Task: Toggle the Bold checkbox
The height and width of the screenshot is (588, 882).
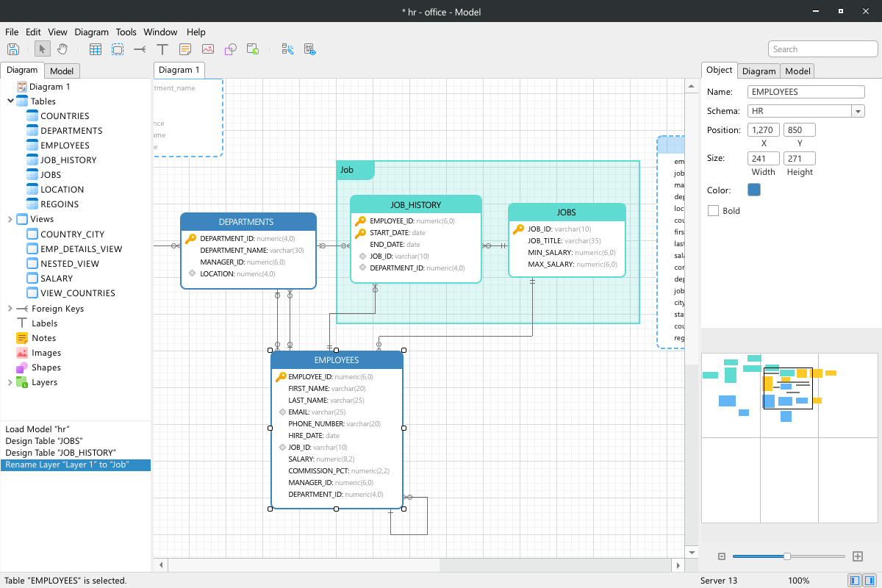Action: point(713,211)
